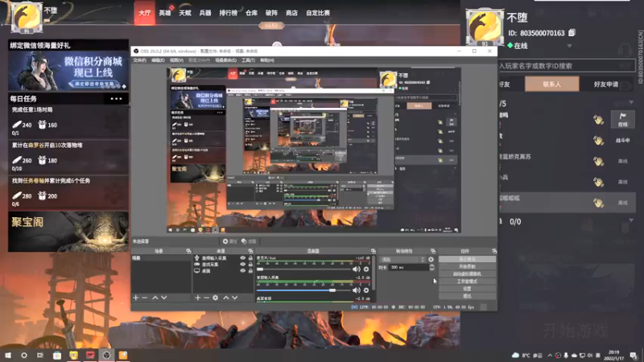Open OBS 场景集合(S) menu

226,60
